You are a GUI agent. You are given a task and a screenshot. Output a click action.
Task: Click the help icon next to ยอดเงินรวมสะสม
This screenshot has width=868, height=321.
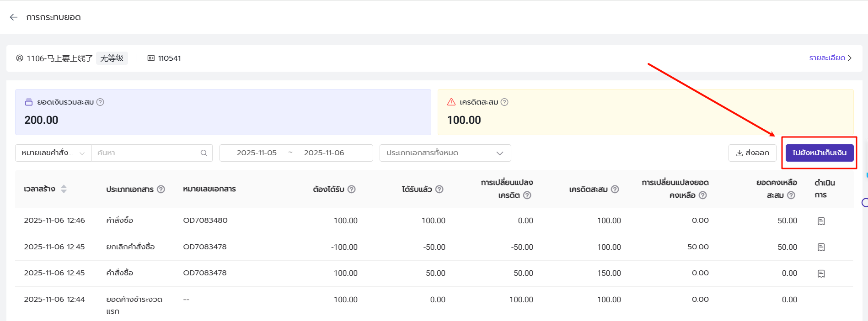pyautogui.click(x=100, y=102)
